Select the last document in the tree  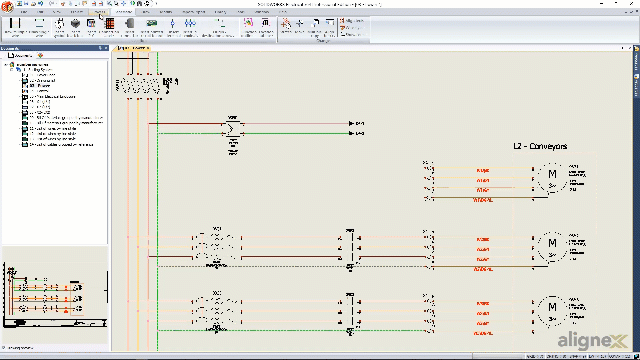coord(61,144)
